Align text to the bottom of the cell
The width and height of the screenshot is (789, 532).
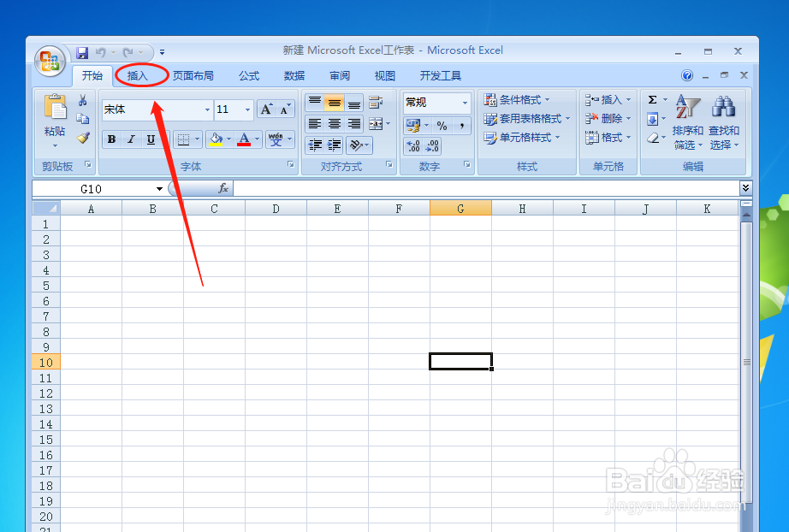[354, 102]
